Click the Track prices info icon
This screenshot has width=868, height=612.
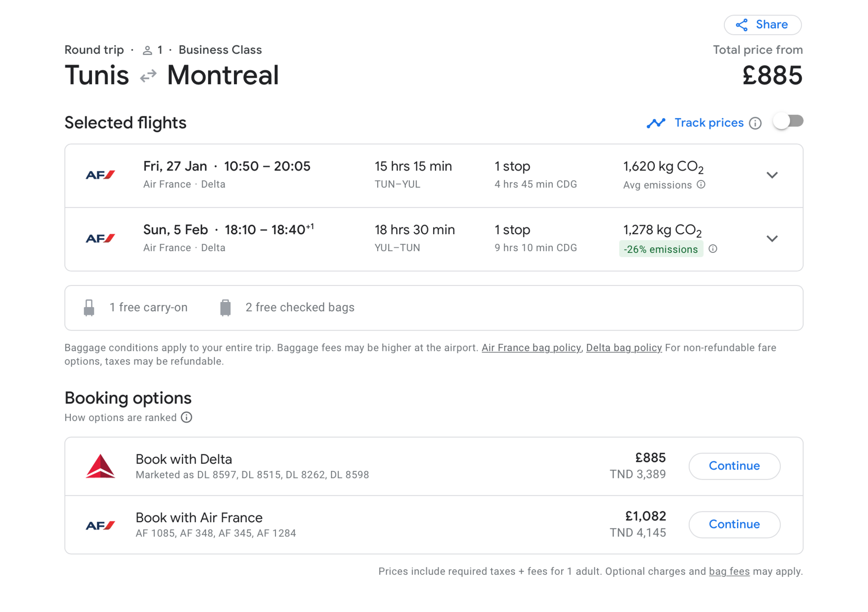[755, 123]
